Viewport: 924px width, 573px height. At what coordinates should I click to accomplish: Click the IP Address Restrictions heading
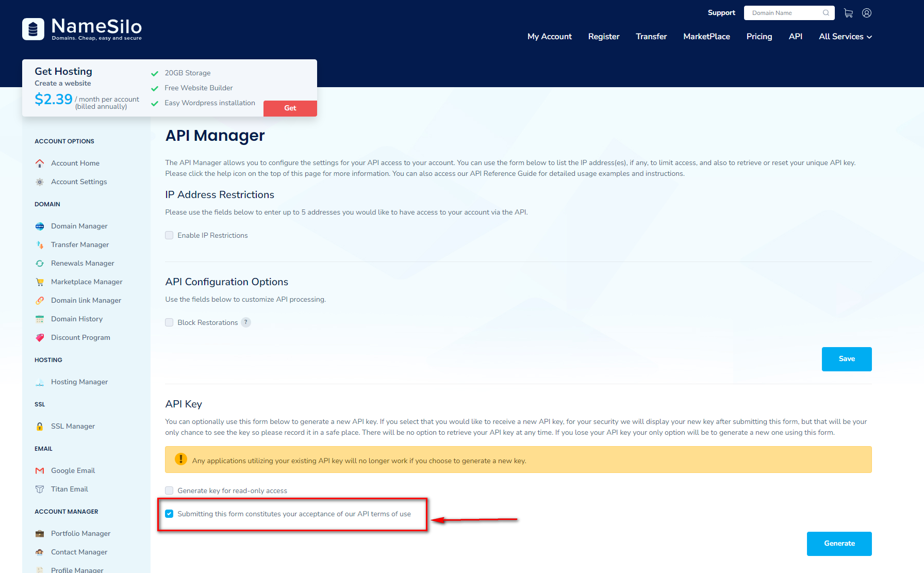click(x=220, y=194)
